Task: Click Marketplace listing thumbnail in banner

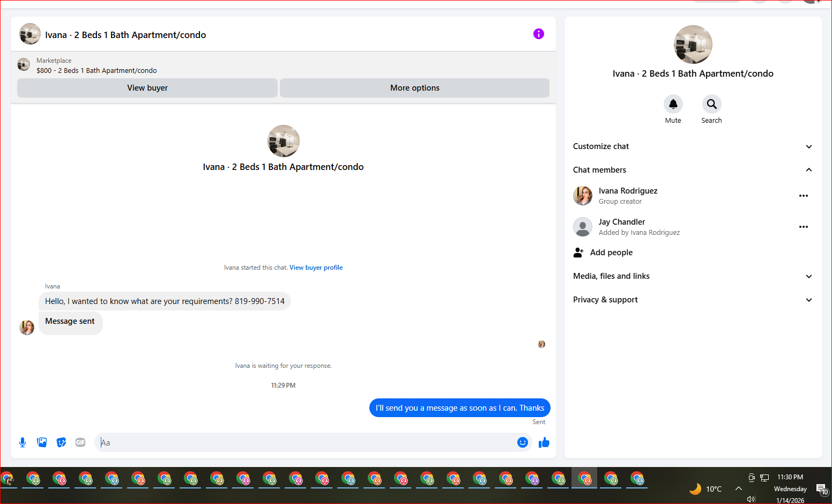Action: click(24, 65)
